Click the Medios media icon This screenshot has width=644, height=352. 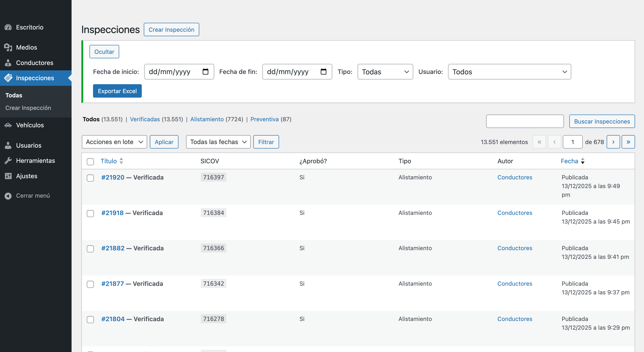(x=8, y=47)
